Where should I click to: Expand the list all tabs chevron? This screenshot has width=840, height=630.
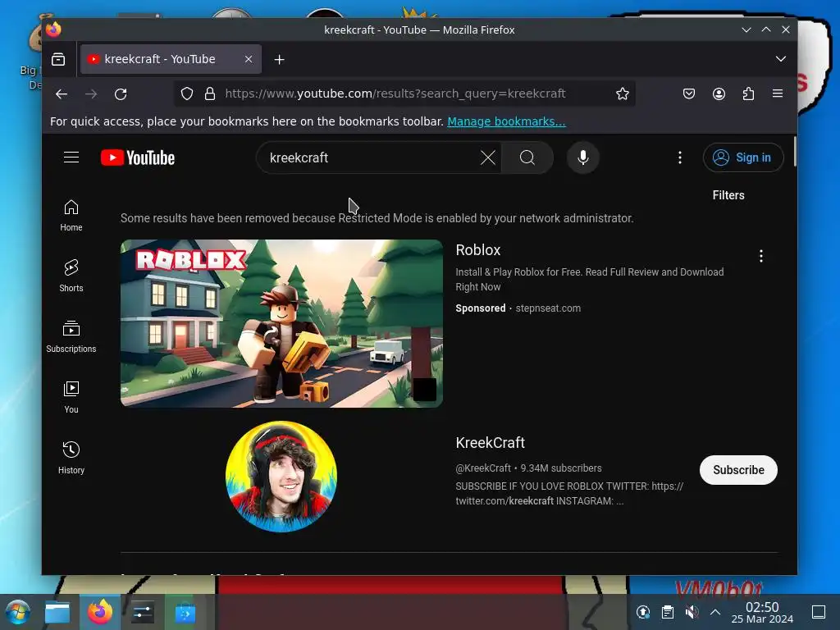[x=781, y=59]
